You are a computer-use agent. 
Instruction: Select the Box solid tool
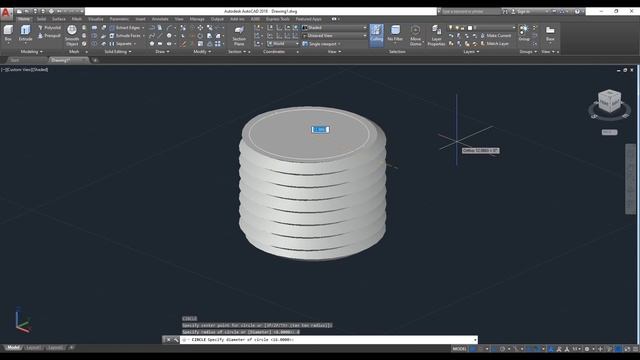pos(8,34)
